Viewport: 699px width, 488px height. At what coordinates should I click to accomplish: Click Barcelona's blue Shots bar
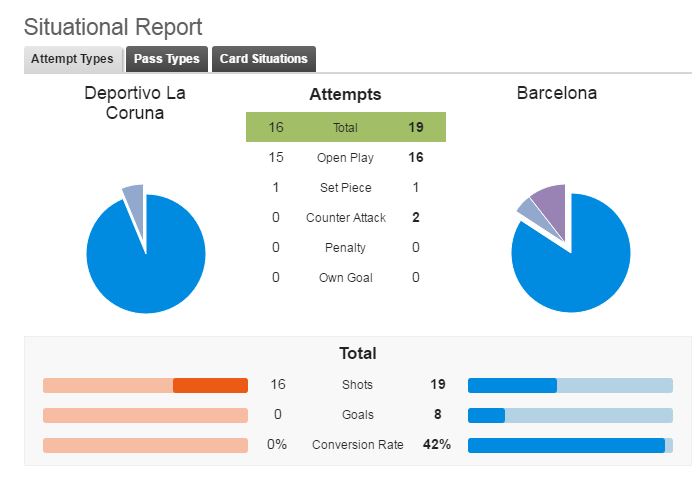tap(512, 385)
